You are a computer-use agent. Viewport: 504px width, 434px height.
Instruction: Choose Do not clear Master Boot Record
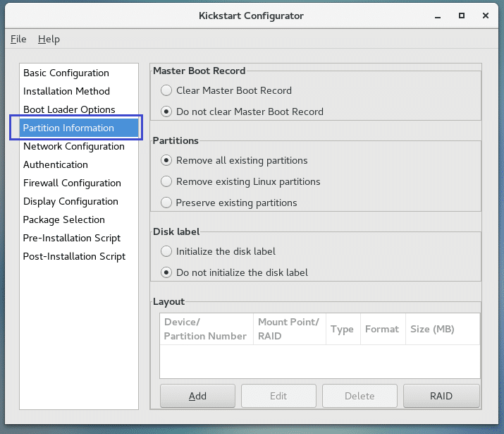click(x=166, y=111)
